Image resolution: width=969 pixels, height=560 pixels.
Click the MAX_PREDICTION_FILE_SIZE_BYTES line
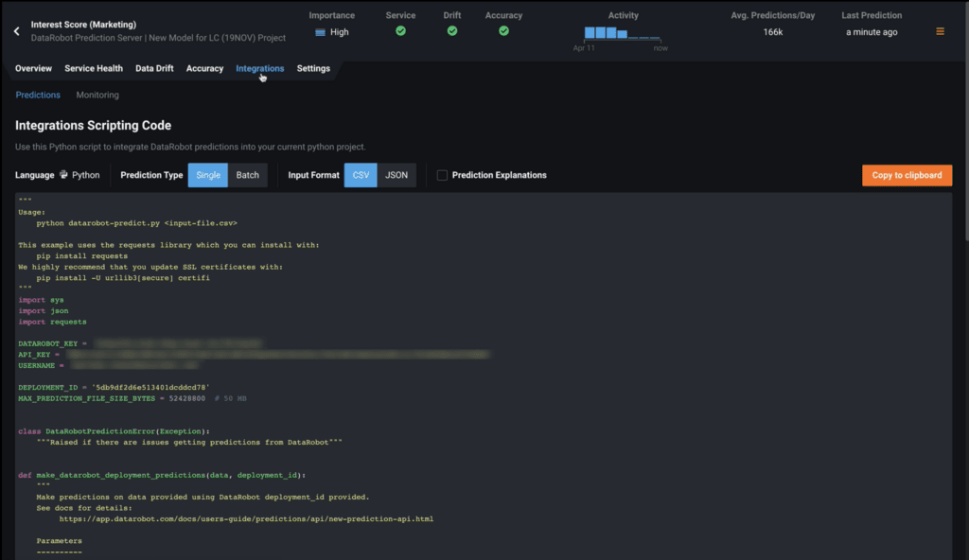pos(132,398)
